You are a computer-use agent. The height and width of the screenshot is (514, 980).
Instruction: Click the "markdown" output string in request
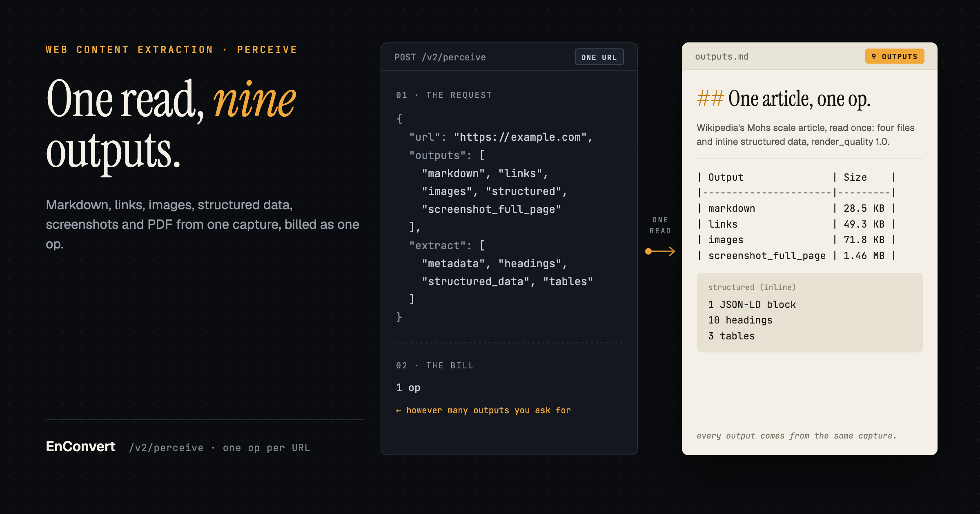coord(453,173)
